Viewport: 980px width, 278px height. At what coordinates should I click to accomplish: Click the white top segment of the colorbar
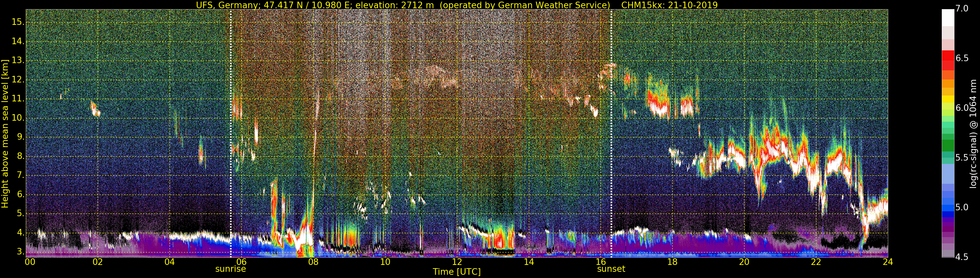click(x=948, y=18)
